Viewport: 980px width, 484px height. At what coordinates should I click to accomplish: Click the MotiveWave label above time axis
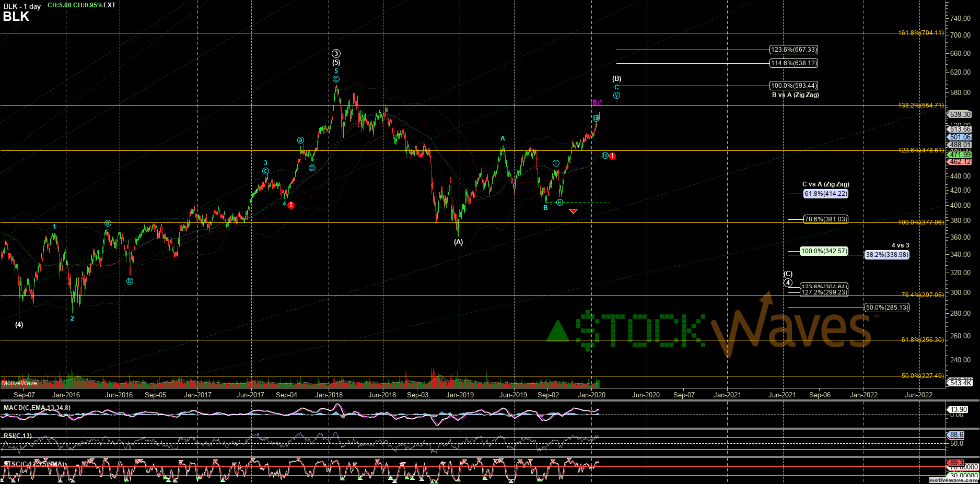pos(19,383)
